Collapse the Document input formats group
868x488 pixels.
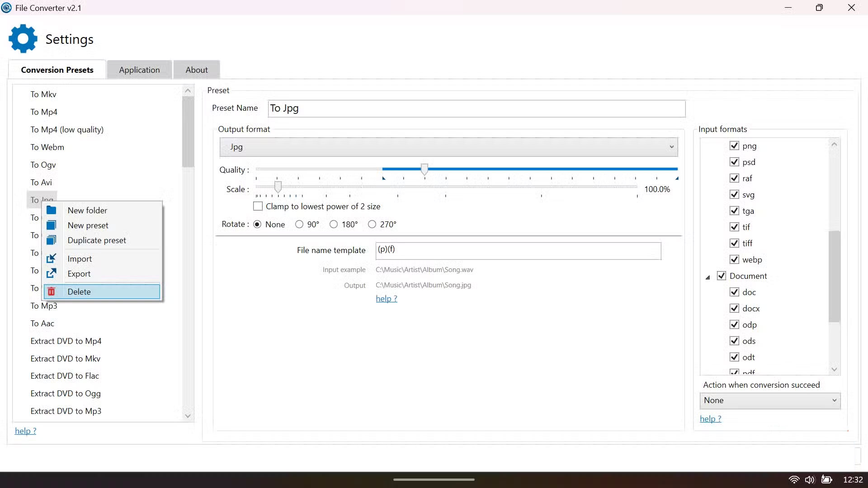pyautogui.click(x=708, y=277)
